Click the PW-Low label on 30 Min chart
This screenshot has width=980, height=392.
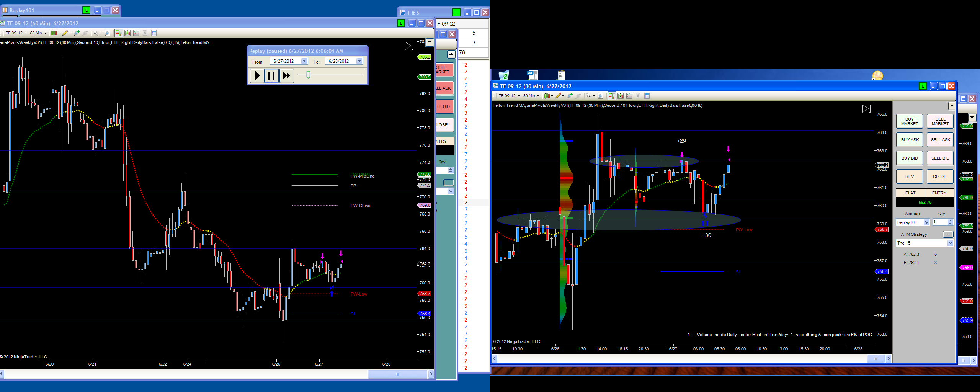(x=744, y=230)
